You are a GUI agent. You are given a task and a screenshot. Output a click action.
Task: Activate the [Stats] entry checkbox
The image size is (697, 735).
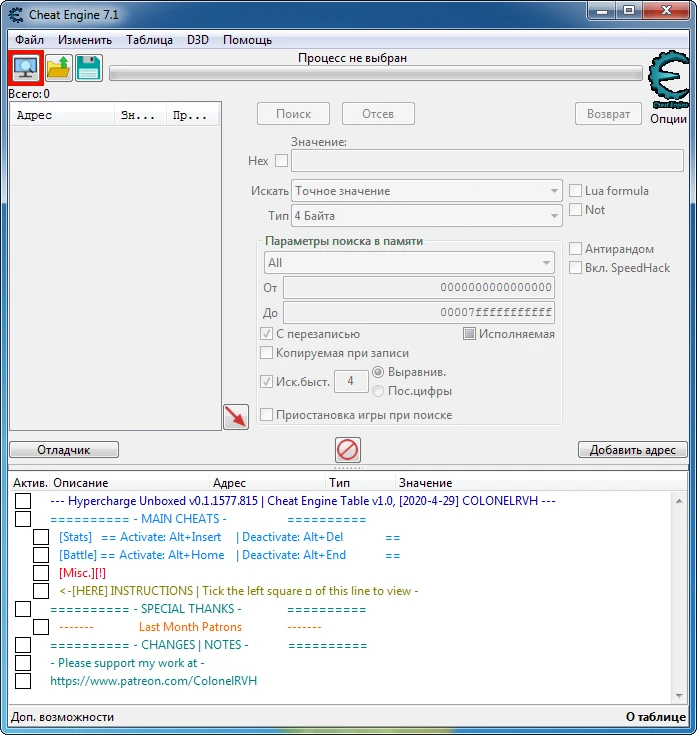point(41,537)
